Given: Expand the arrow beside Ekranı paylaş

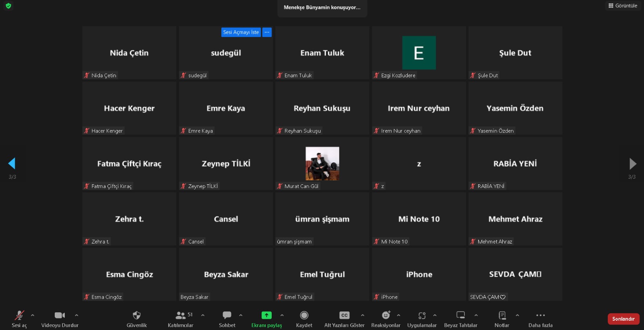Looking at the screenshot, I should pos(282,316).
